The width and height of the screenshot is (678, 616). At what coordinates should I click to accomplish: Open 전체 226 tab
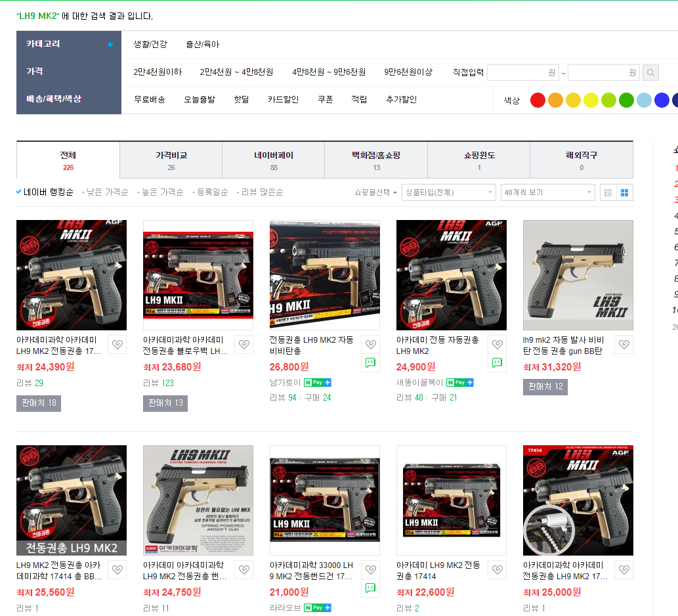pos(68,160)
